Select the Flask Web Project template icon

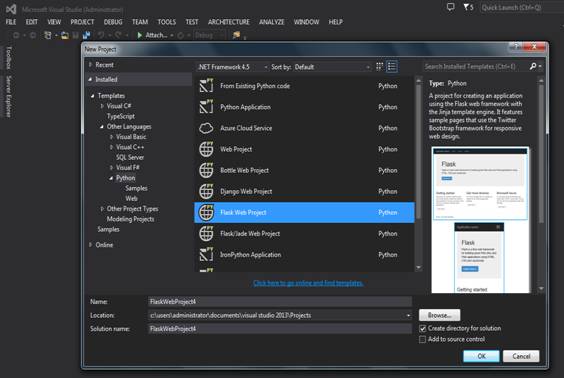tap(206, 212)
